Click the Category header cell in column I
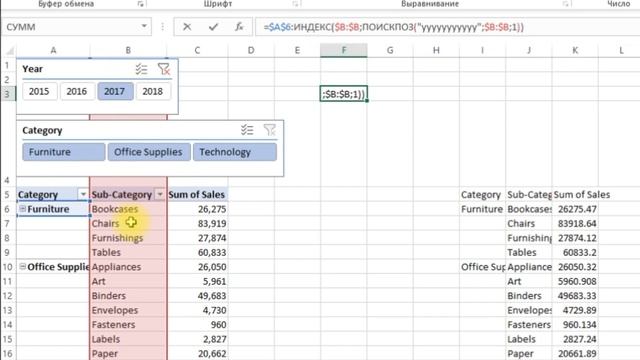 coord(482,194)
